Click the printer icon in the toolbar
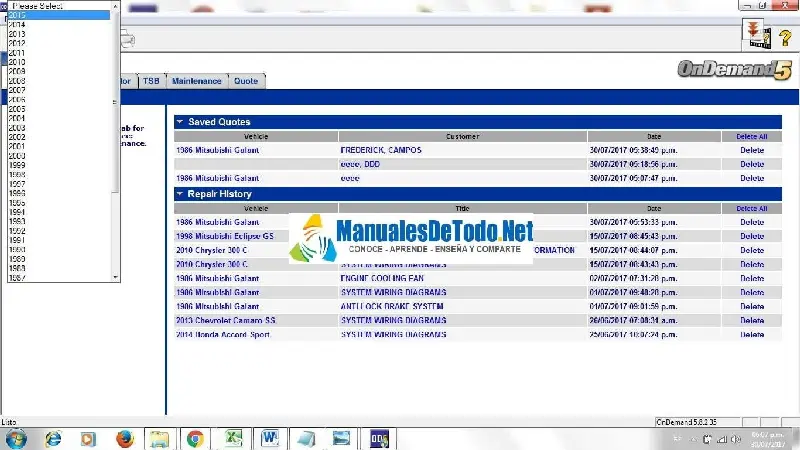800x450 pixels. click(x=127, y=39)
